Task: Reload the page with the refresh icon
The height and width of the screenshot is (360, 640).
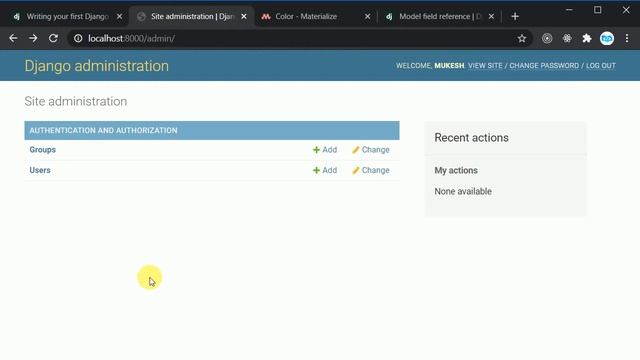Action: tap(53, 38)
